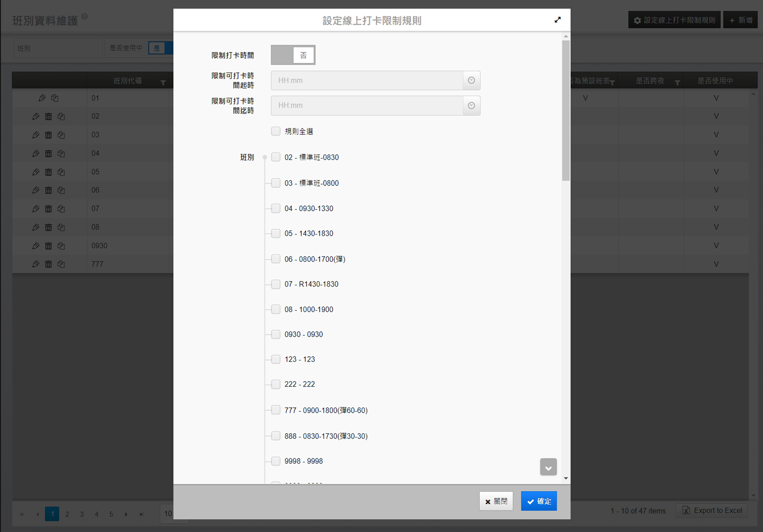Click the scroll-down chevron button in dialog
Screen dimensions: 763x532
click(x=548, y=467)
